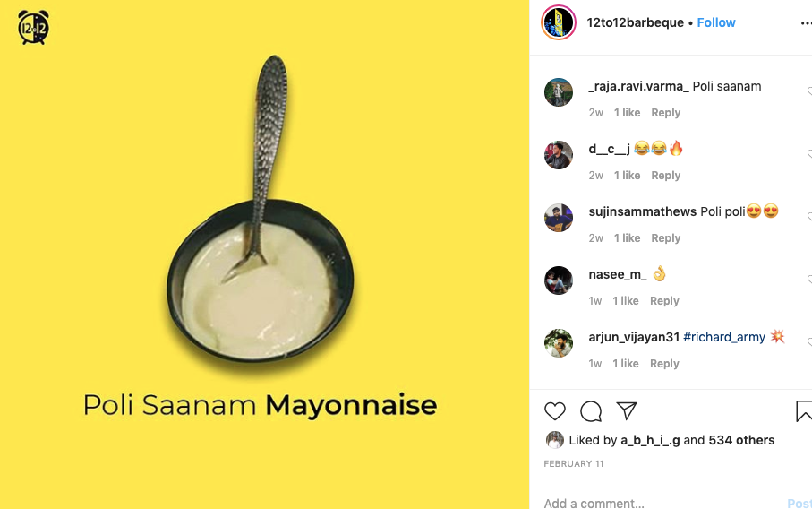Save post with bookmark icon
This screenshot has height=509, width=812.
[804, 411]
